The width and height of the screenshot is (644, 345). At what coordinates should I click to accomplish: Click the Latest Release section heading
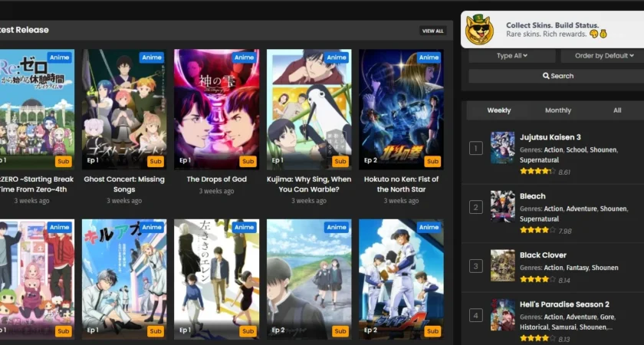tap(25, 30)
